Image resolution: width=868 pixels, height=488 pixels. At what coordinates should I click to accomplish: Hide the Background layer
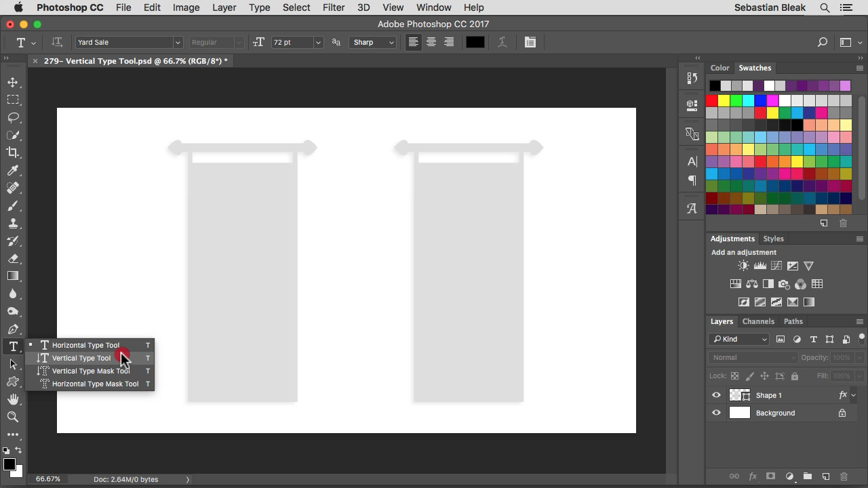click(x=716, y=413)
